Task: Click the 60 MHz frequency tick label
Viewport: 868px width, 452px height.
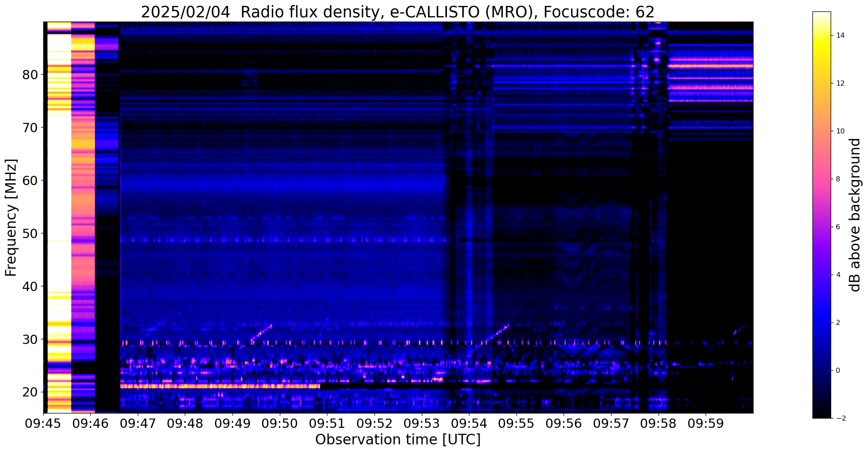Action: [x=30, y=181]
